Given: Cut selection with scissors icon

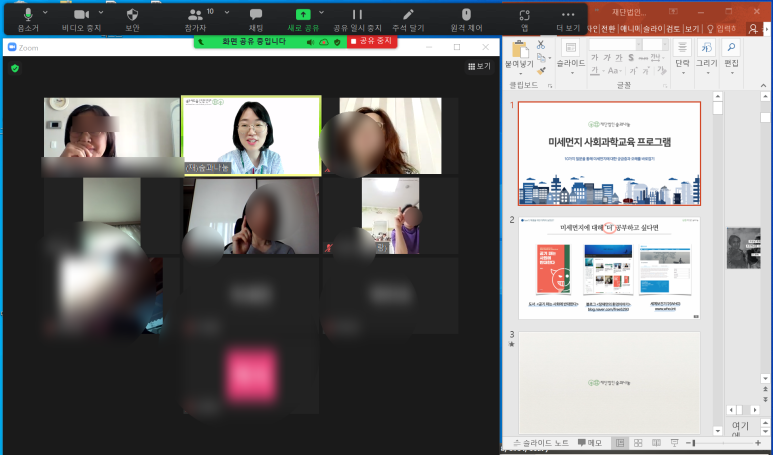Looking at the screenshot, I should 541,45.
